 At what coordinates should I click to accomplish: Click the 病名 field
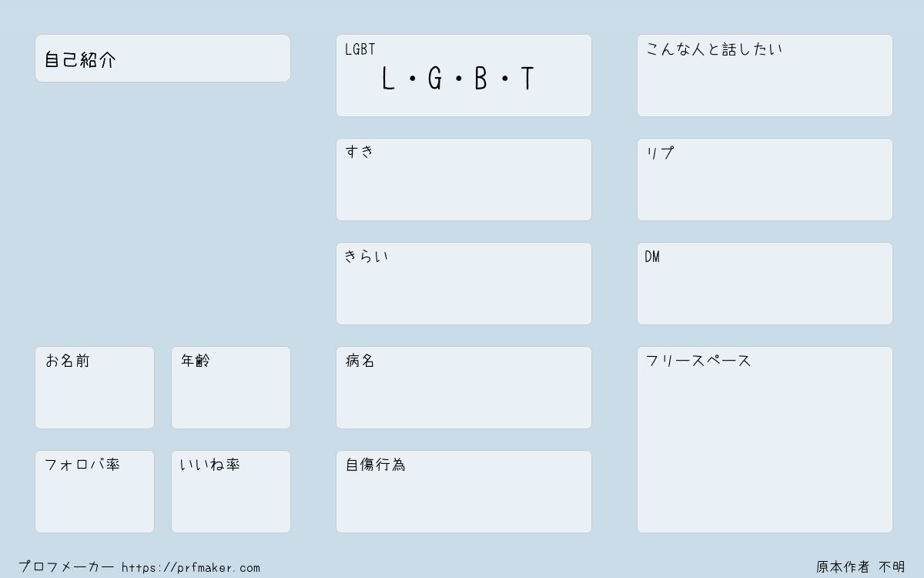(x=464, y=388)
